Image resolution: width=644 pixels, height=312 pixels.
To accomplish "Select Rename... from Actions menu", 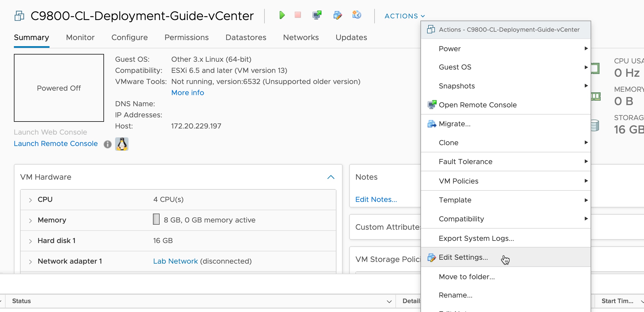I will point(506,295).
